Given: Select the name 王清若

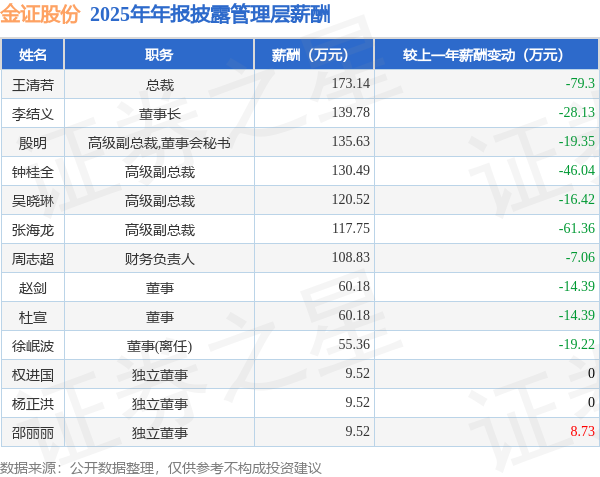Looking at the screenshot, I should tap(33, 85).
